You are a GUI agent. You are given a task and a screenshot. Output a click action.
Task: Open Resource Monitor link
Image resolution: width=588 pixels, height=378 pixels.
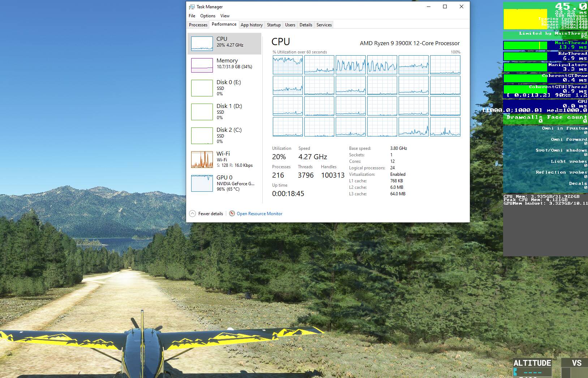(259, 214)
